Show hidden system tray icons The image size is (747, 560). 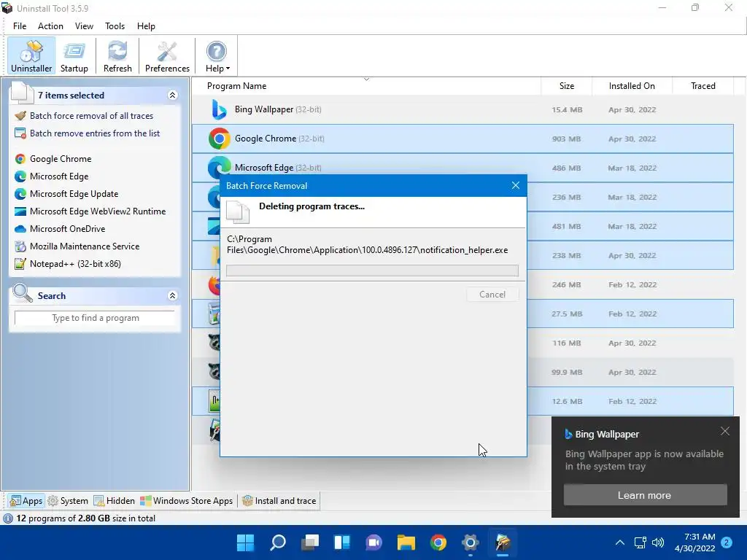[620, 542]
